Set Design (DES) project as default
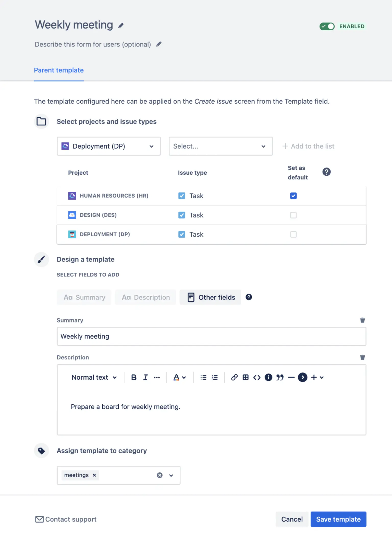This screenshot has height=543, width=392. point(293,215)
